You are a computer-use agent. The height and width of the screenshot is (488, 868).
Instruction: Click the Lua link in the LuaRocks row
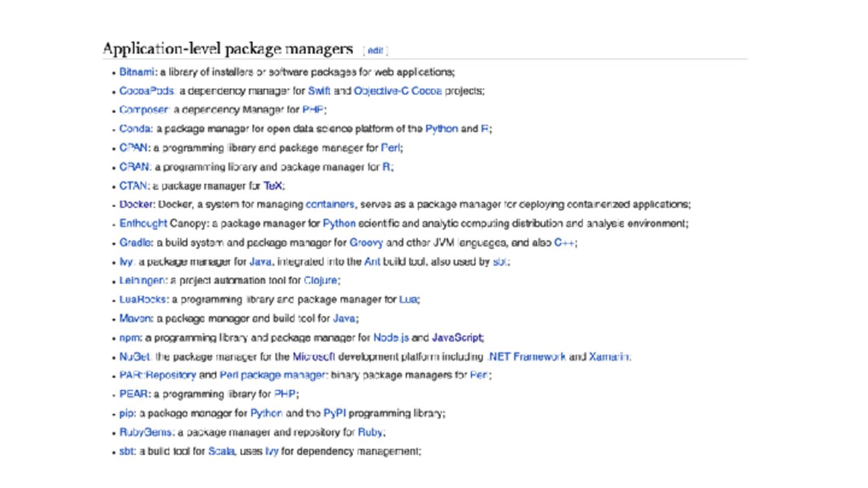click(408, 299)
